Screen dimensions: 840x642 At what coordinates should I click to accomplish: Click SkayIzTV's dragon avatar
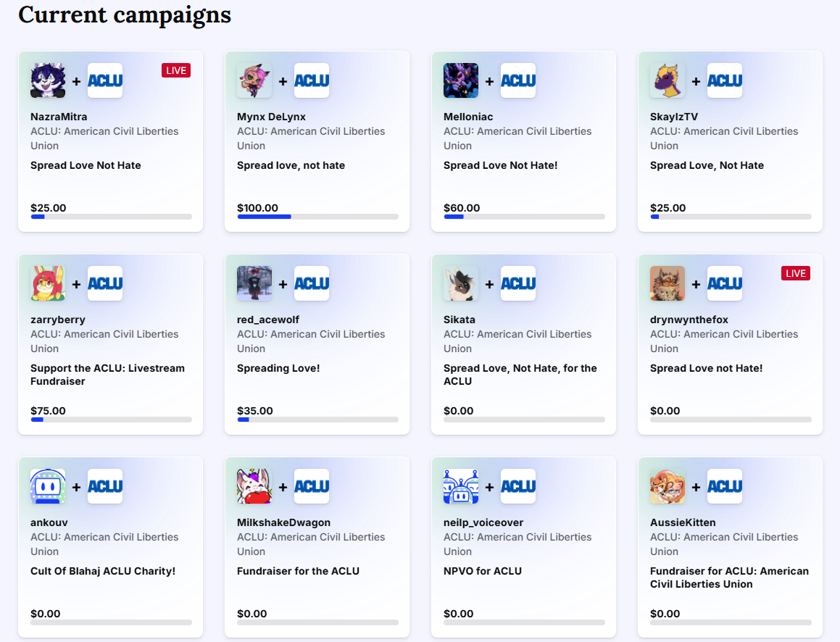click(668, 80)
